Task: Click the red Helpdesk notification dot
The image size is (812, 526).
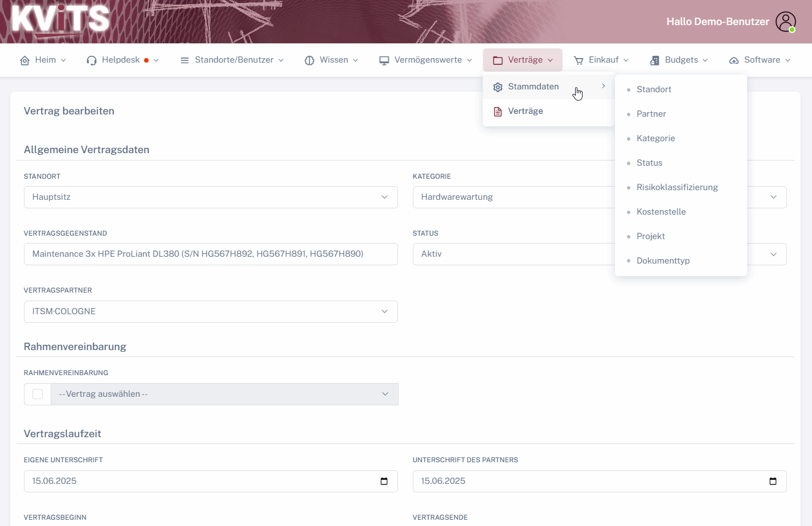Action: (146, 60)
